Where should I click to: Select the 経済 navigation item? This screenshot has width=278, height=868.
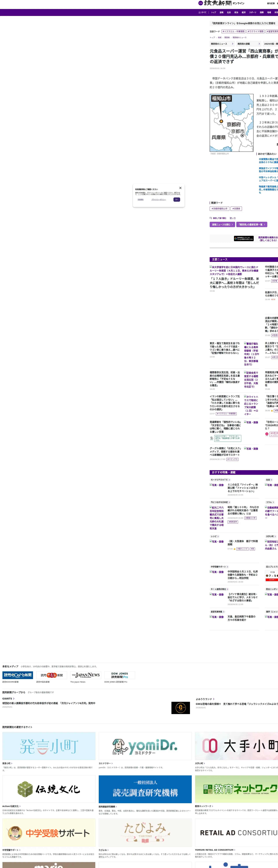pos(244,12)
